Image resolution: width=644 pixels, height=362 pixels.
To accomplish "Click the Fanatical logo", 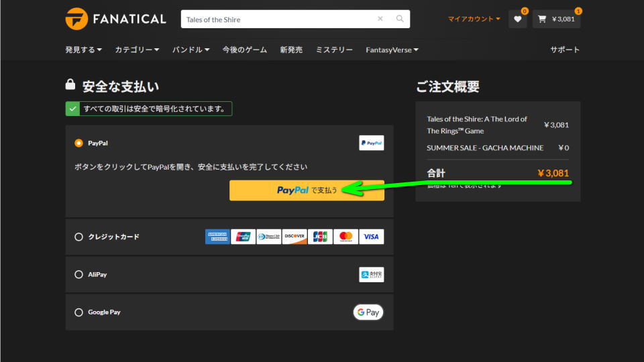I will pos(115,19).
